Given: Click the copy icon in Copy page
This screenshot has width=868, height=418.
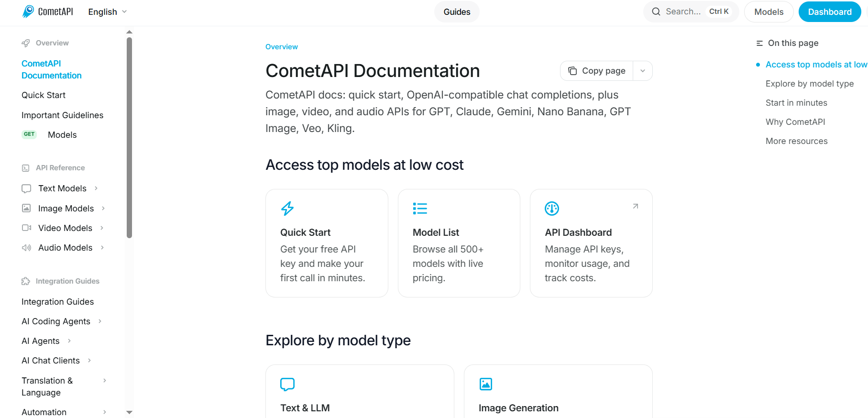Looking at the screenshot, I should point(572,71).
